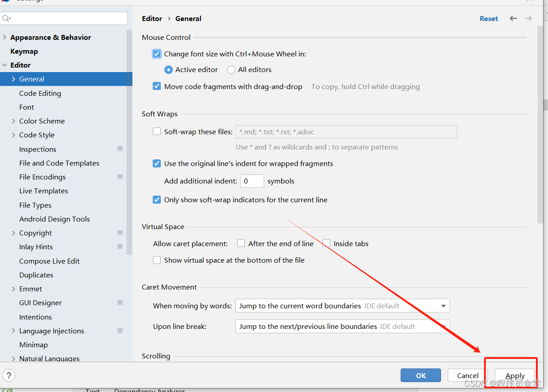548x392 pixels.
Task: Open the Intentions settings page
Action: tap(35, 317)
